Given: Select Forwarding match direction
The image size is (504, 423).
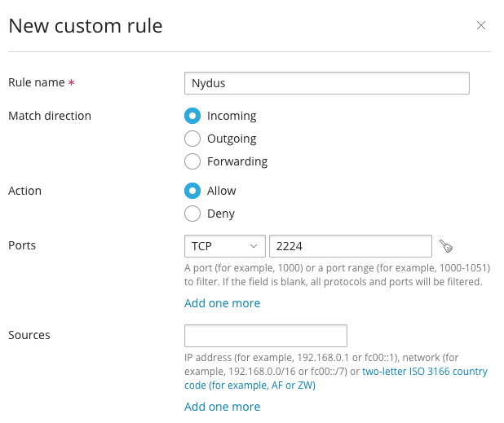Looking at the screenshot, I should coord(192,161).
